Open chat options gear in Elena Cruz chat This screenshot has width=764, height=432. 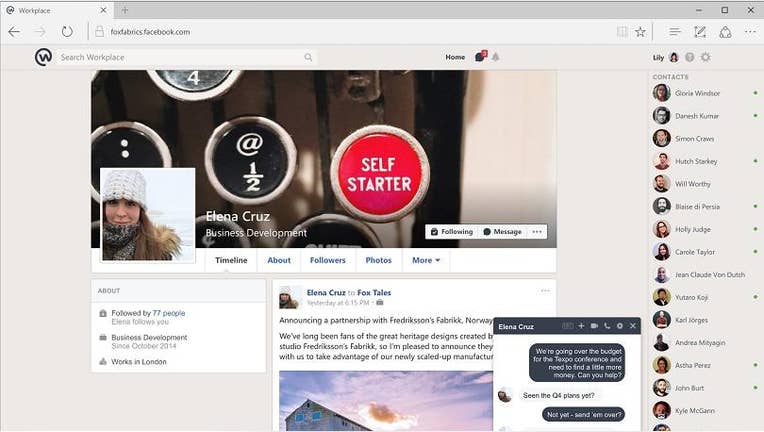620,326
